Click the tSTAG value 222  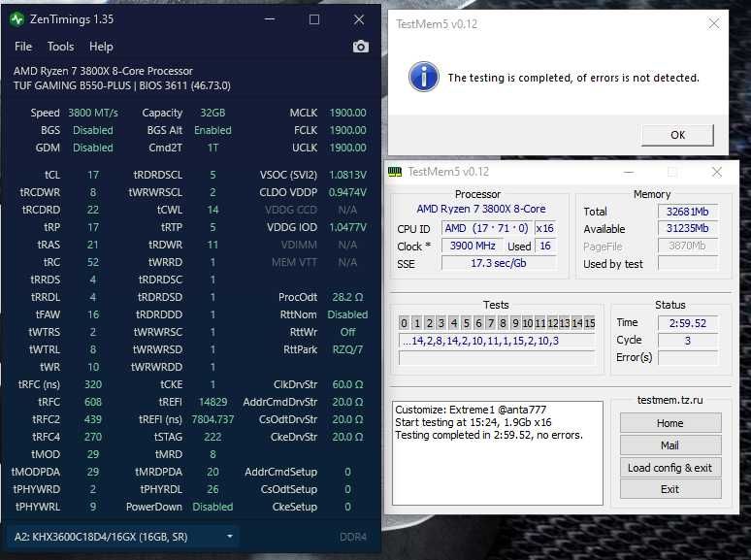pos(212,437)
